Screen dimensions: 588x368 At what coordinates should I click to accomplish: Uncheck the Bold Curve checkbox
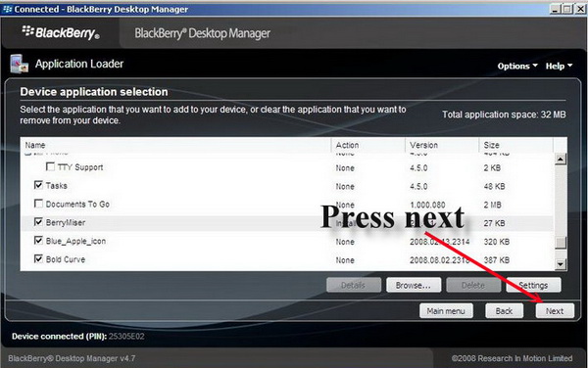[x=38, y=258]
